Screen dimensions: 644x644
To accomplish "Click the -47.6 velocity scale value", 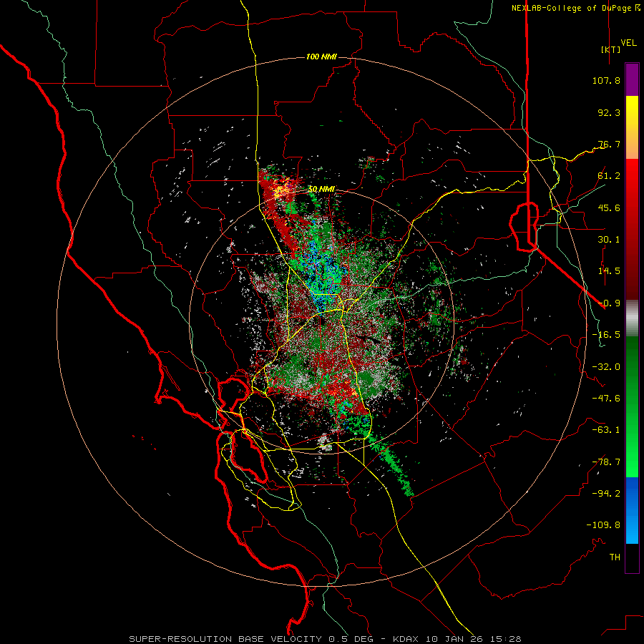I will [606, 399].
